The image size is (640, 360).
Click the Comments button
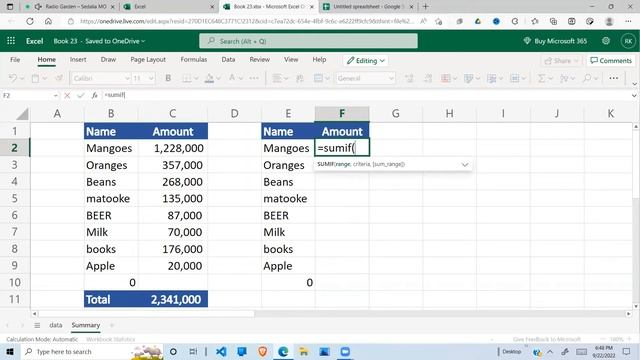(x=611, y=60)
